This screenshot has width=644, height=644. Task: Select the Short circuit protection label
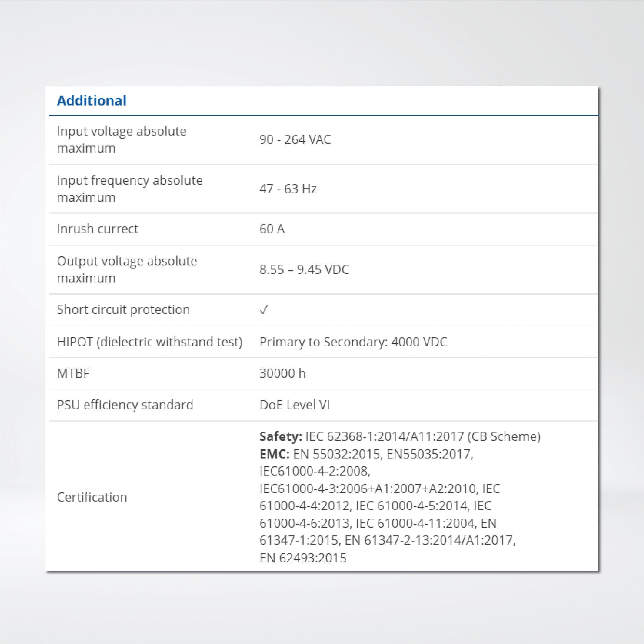pos(123,310)
